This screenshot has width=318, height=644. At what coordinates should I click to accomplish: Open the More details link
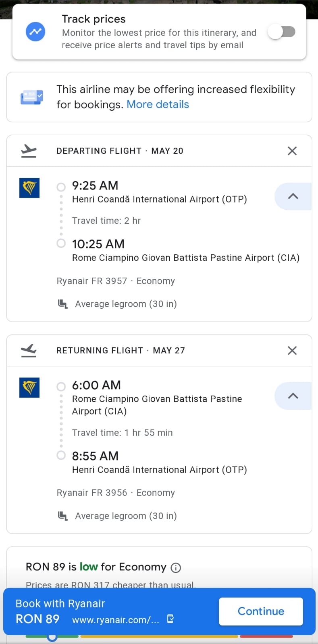coord(158,104)
